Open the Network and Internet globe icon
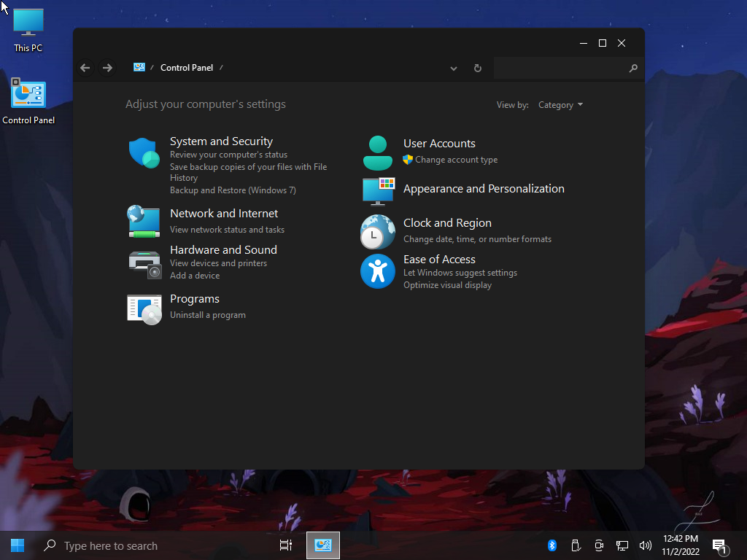The image size is (747, 560). (x=144, y=221)
